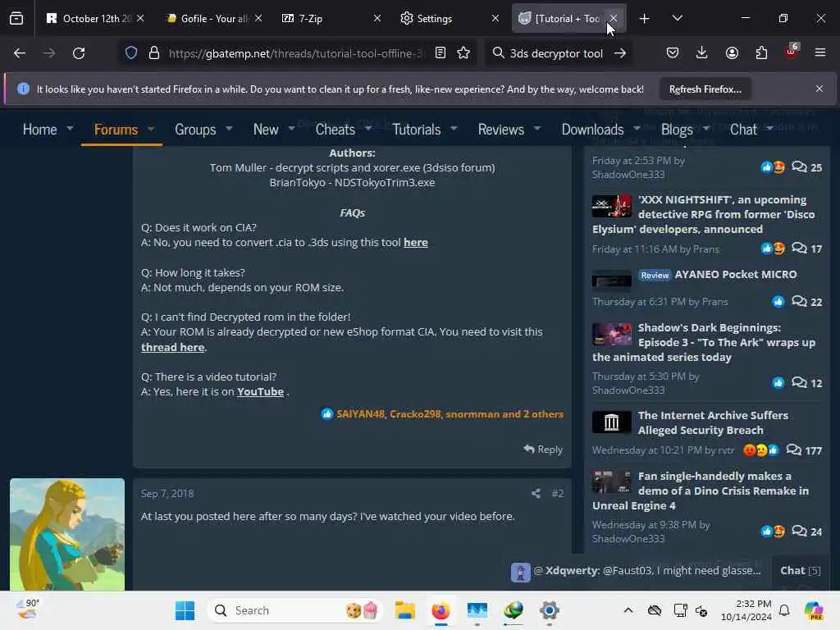Expand the Blogs dropdown arrow
840x630 pixels.
tap(706, 129)
